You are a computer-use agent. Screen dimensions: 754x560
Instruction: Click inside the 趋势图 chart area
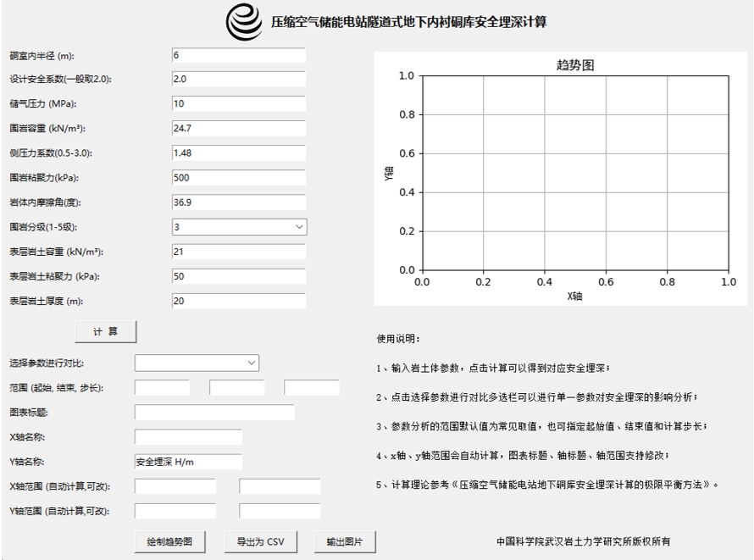coord(574,173)
